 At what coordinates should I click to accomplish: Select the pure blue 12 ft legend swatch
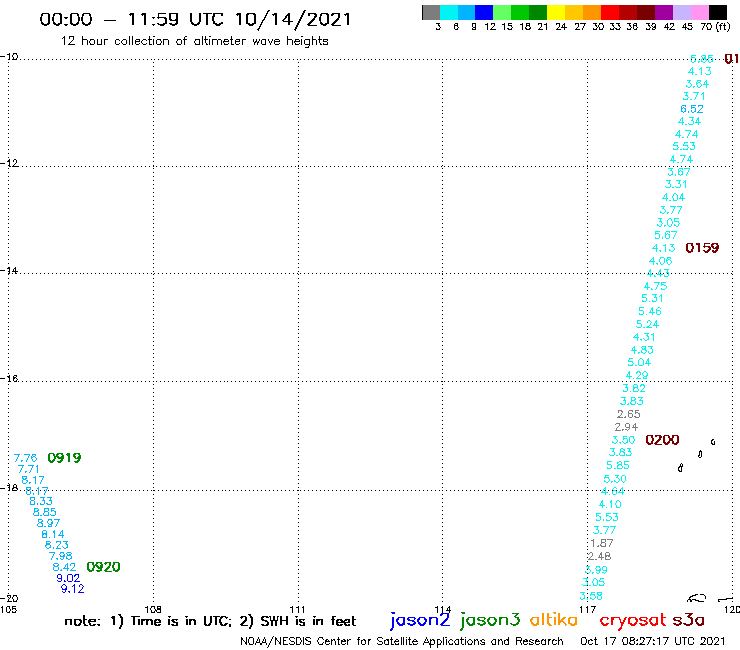tap(484, 12)
